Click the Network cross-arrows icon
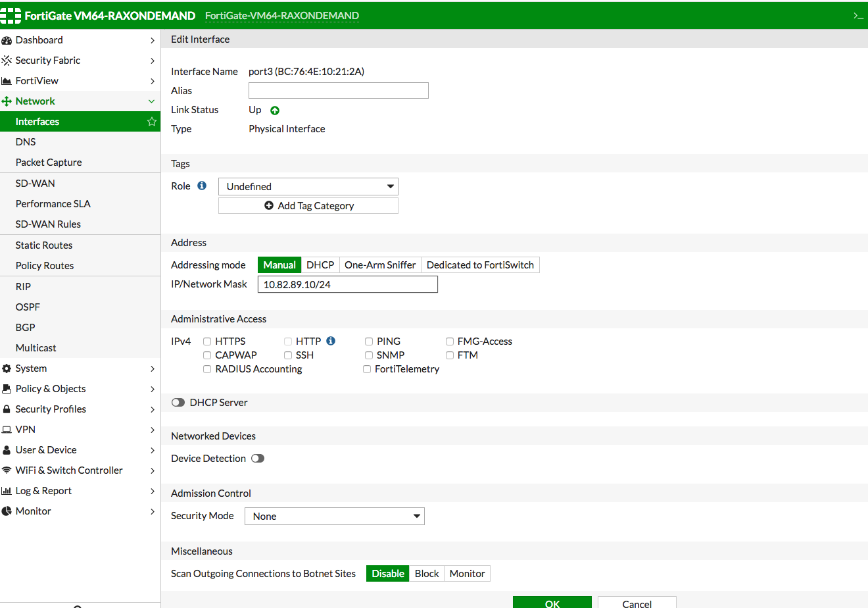The width and height of the screenshot is (868, 608). (7, 101)
